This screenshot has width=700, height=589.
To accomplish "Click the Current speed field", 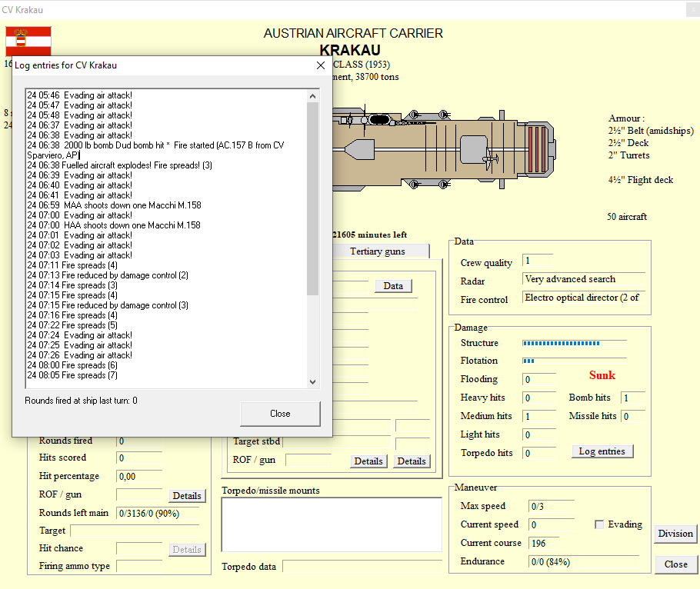I will pyautogui.click(x=552, y=524).
